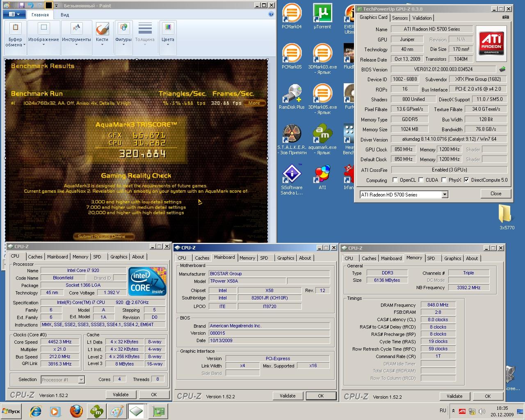Expand the Фигуры shapes dropdown
Image resolution: width=525 pixels, height=420 pixels.
123,42
